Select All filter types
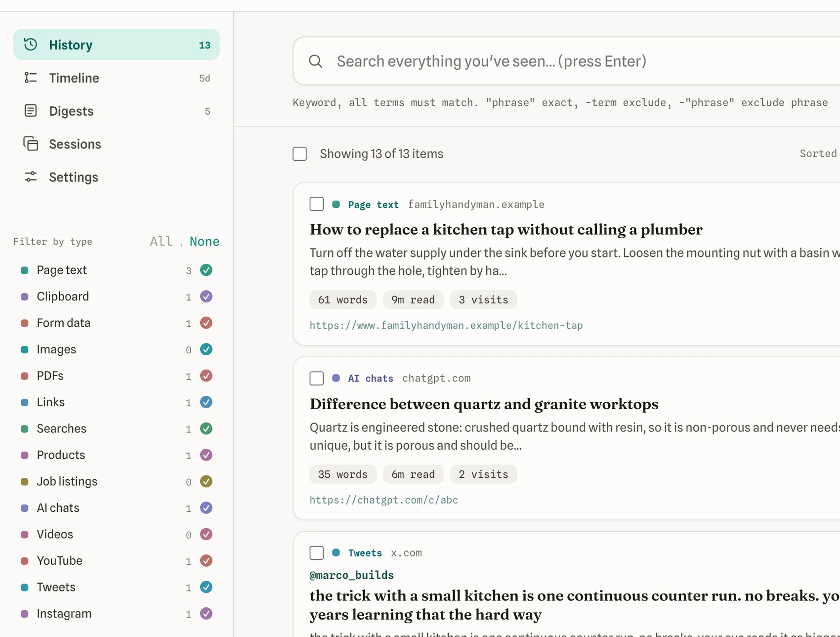The height and width of the screenshot is (637, 840). click(x=161, y=241)
